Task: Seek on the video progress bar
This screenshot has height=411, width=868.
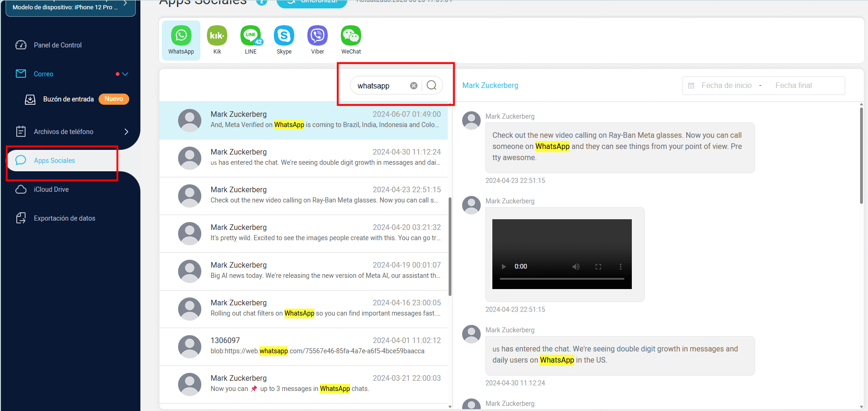Action: 562,279
